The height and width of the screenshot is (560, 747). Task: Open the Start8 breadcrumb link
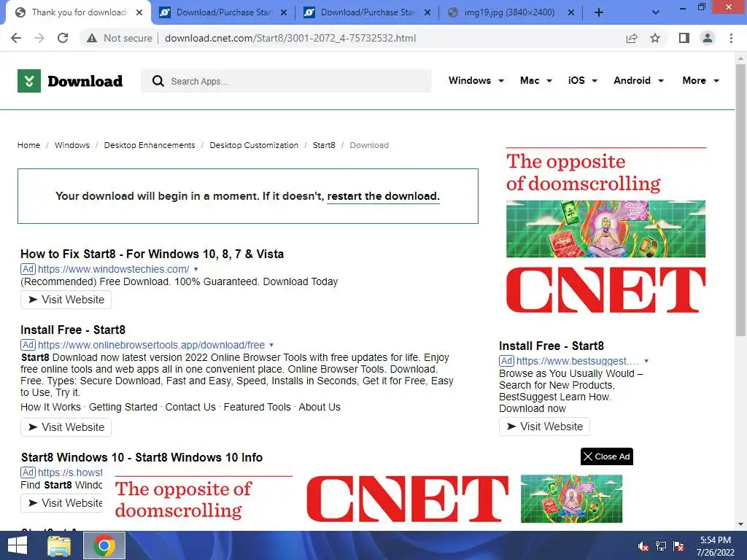[324, 145]
